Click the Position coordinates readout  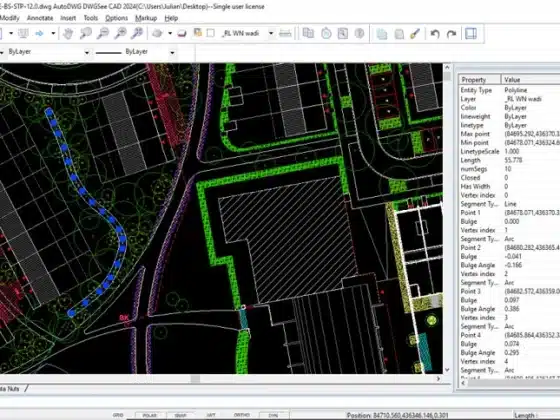pyautogui.click(x=397, y=415)
